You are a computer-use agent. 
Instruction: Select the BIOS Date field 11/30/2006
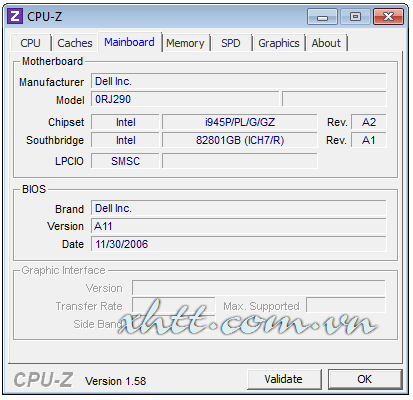click(239, 244)
